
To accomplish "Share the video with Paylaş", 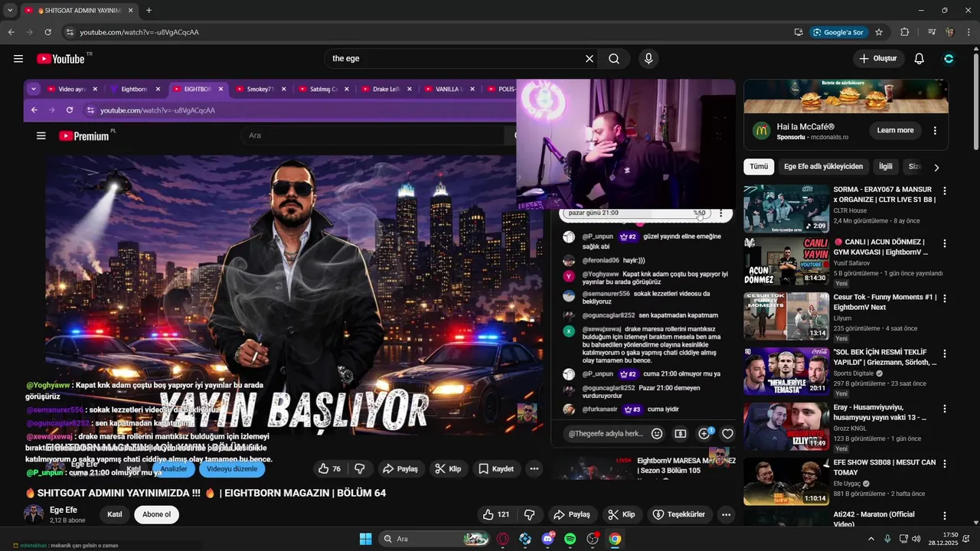I will (x=571, y=514).
